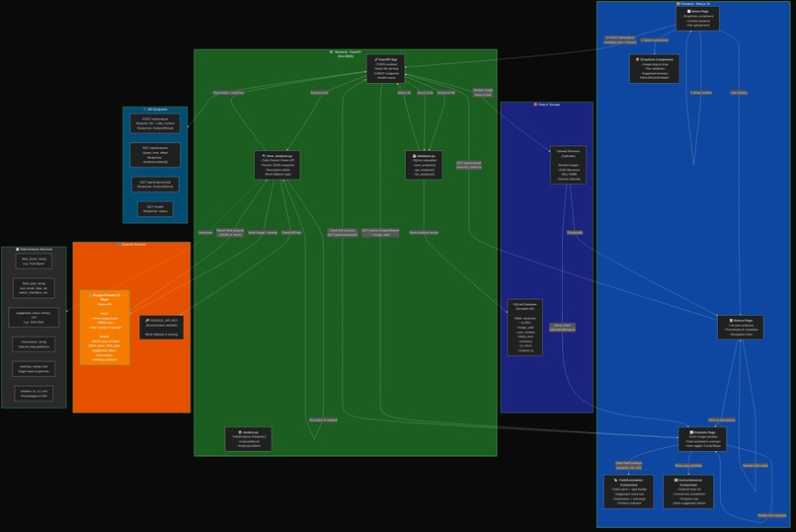Click the 'Query & list' edge label
Image resolution: width=796 pixels, height=532 pixels.
425,93
